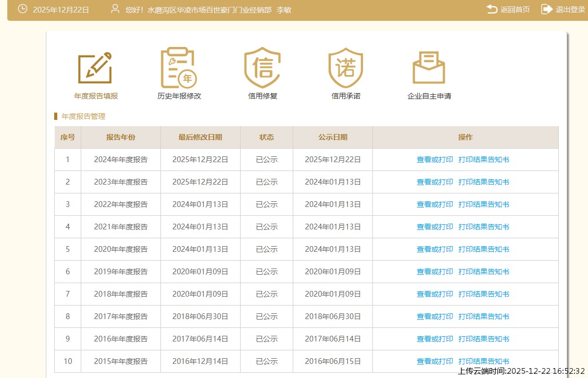Image resolution: width=588 pixels, height=378 pixels.
Task: Print result notice for 2023 annual report
Action: point(483,182)
